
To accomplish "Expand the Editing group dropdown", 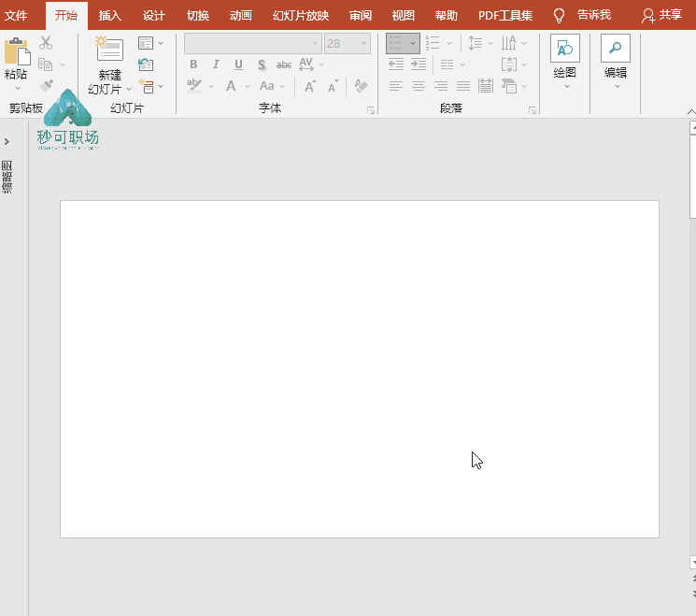I will point(617,86).
